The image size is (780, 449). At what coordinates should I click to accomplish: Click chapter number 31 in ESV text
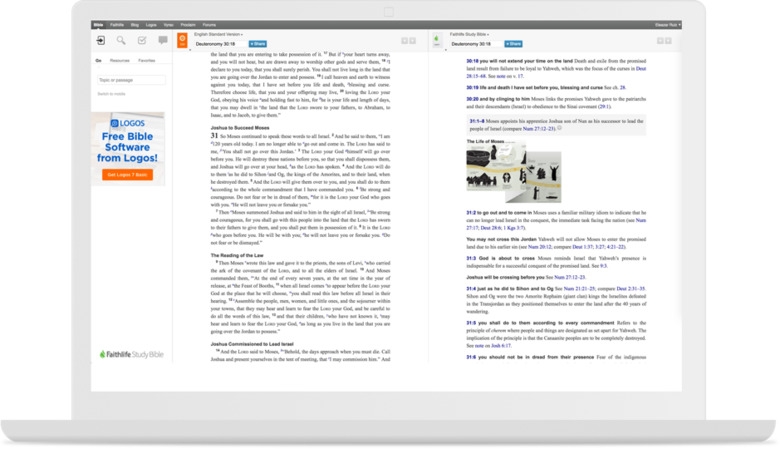[x=214, y=136]
